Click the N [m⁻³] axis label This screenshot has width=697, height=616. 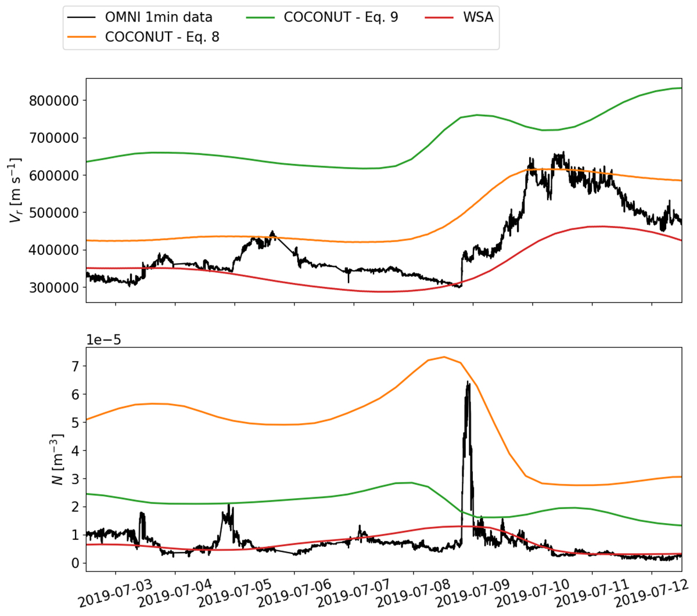pyautogui.click(x=57, y=459)
